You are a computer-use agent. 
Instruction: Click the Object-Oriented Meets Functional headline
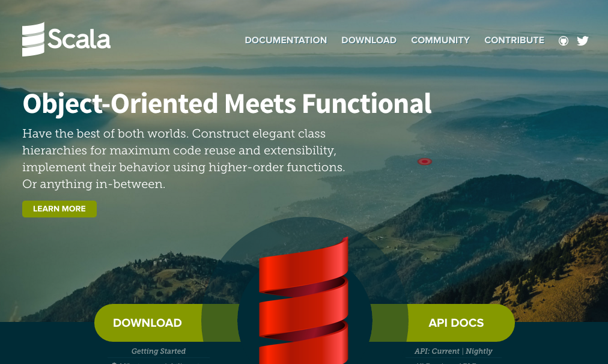(x=227, y=103)
